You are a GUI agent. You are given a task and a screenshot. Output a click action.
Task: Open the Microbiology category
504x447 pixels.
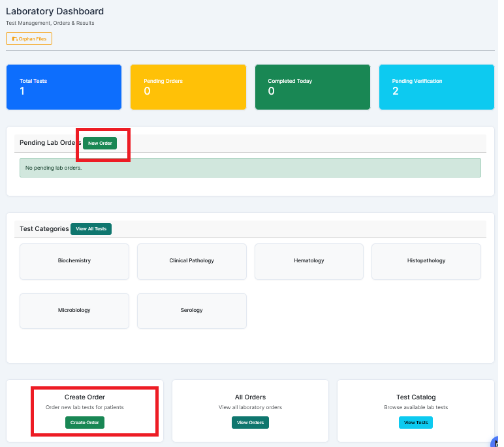(74, 311)
